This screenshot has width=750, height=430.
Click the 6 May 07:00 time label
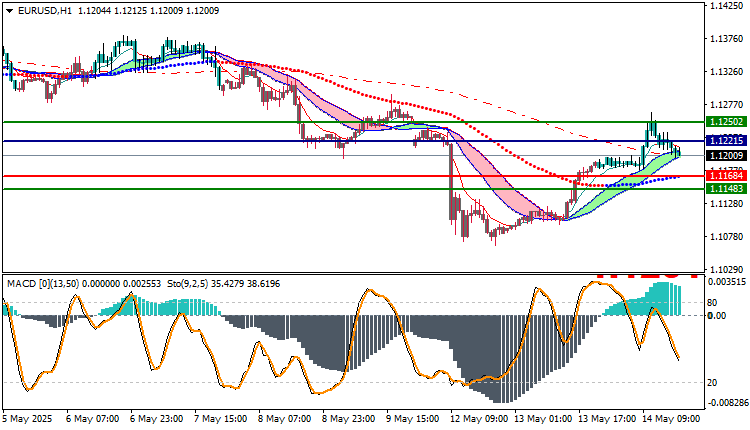click(92, 419)
